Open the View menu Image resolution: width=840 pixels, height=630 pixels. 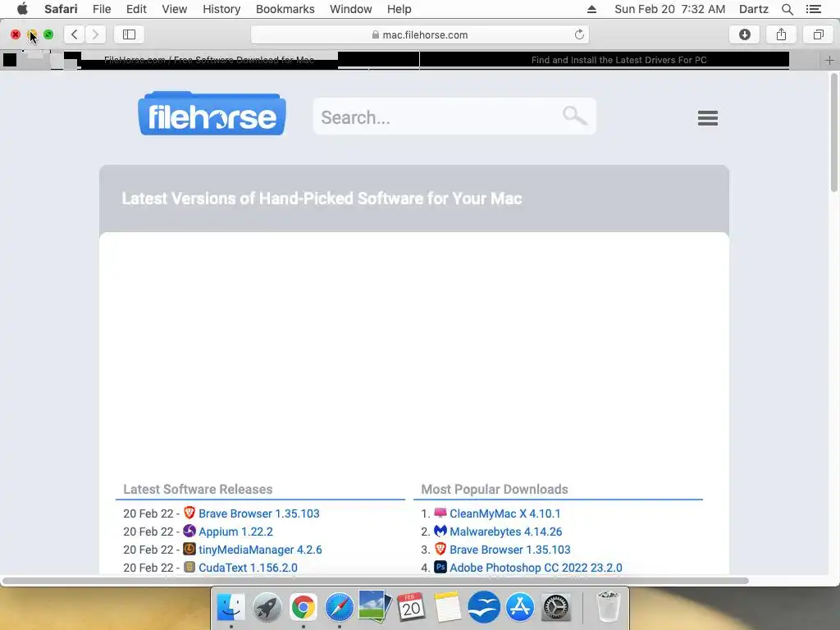[x=174, y=9]
